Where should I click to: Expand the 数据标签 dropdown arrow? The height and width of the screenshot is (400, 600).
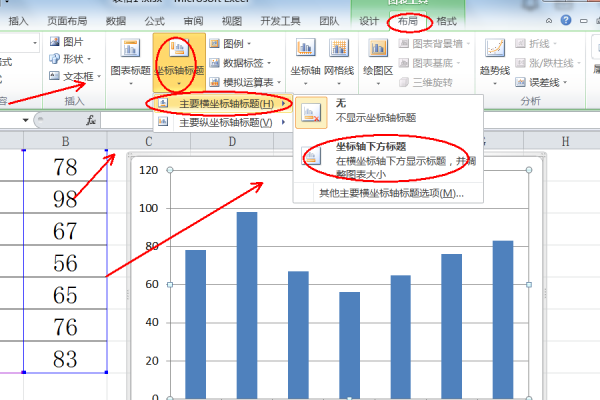point(269,63)
